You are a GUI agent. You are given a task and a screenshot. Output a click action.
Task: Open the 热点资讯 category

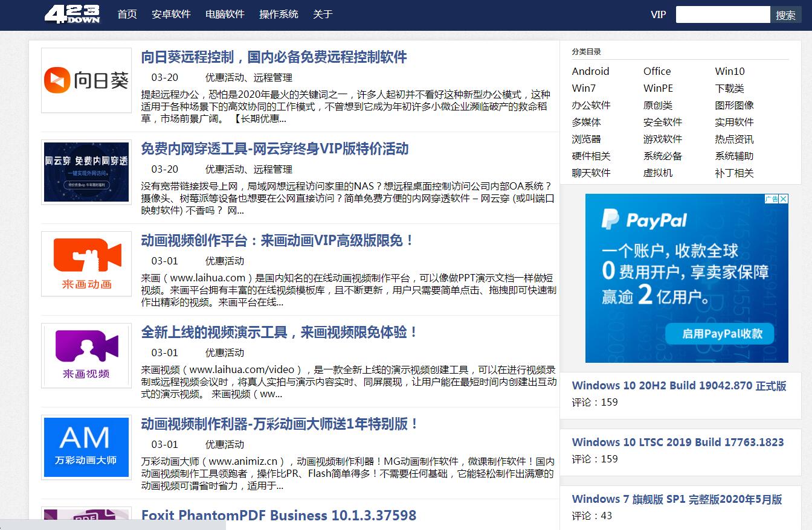(x=734, y=139)
